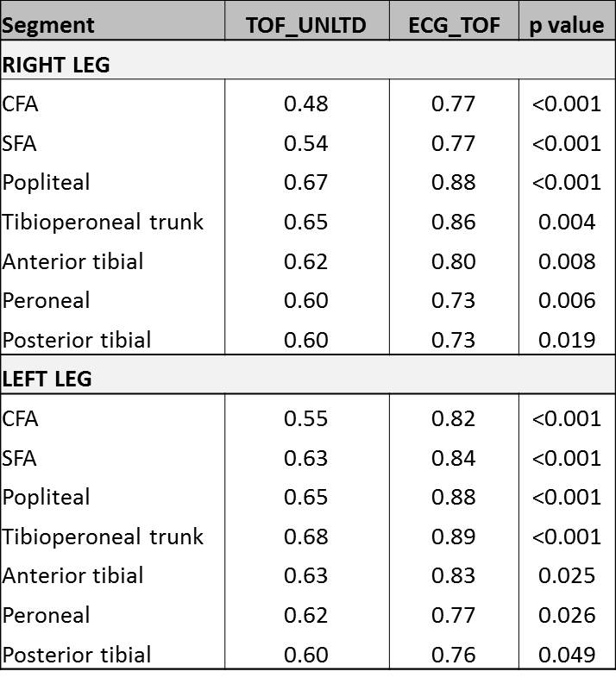Select the 0.049 p value cell

click(x=566, y=654)
